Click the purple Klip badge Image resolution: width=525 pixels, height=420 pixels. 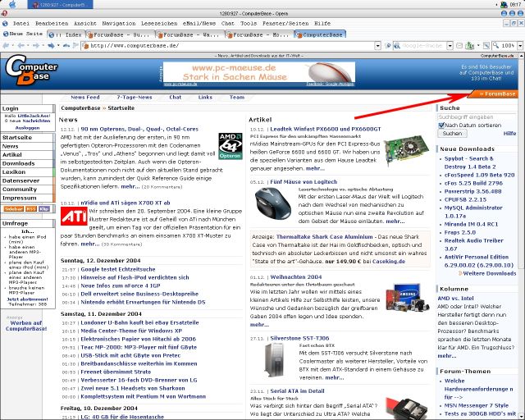point(43,208)
